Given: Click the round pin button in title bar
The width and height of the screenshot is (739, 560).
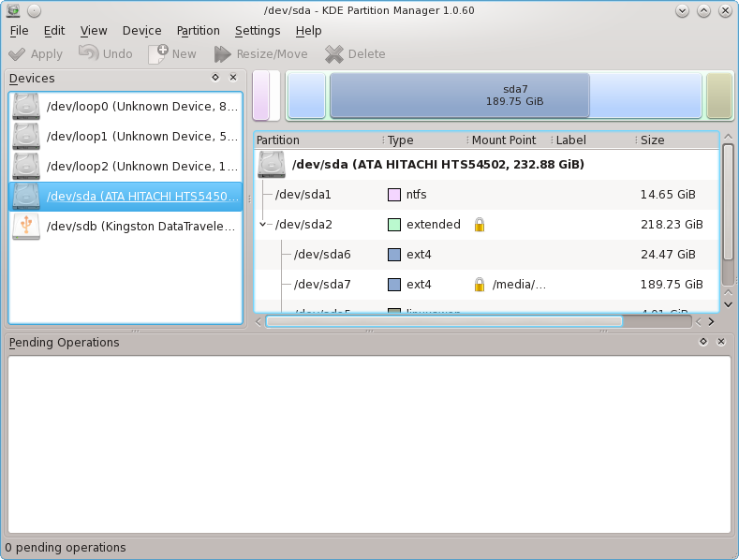Looking at the screenshot, I should click(34, 10).
